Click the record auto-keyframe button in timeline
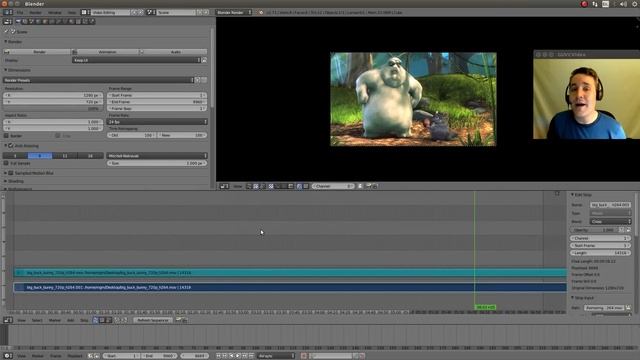 (x=304, y=356)
